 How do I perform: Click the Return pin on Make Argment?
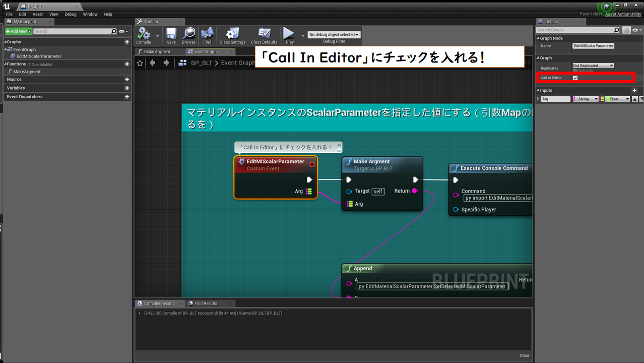tap(415, 191)
